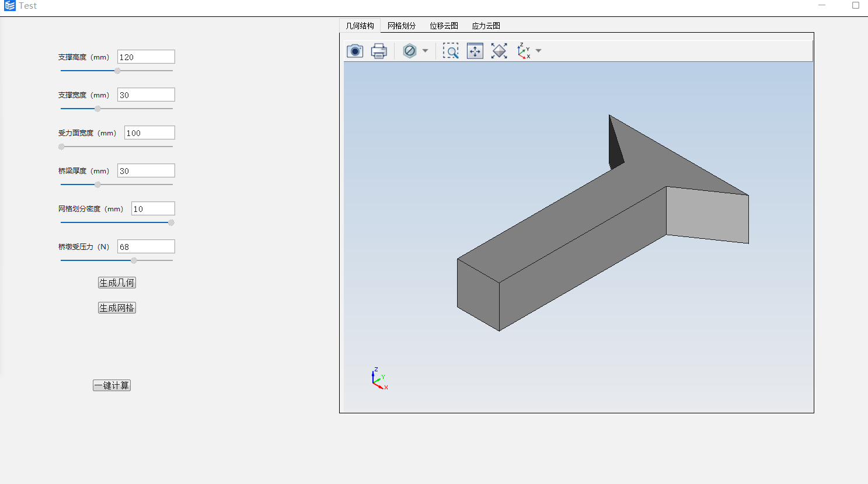
Task: Open the 网格划分 tab
Action: pos(402,26)
